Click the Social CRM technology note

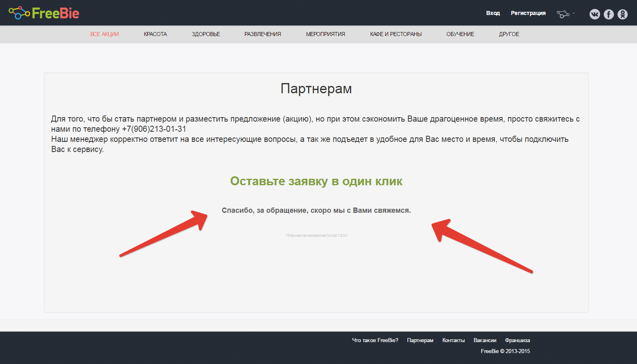(316, 235)
